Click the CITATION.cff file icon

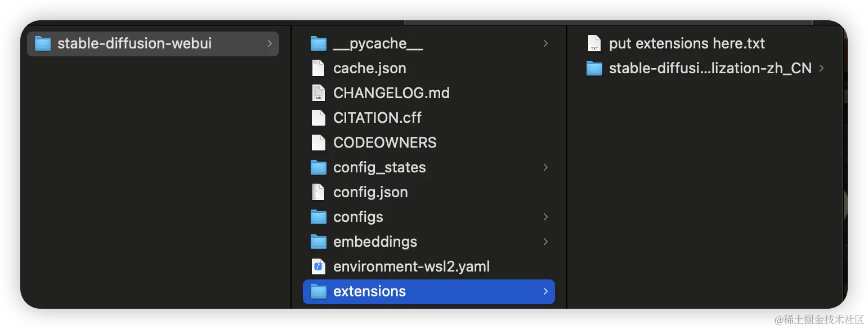coord(319,118)
